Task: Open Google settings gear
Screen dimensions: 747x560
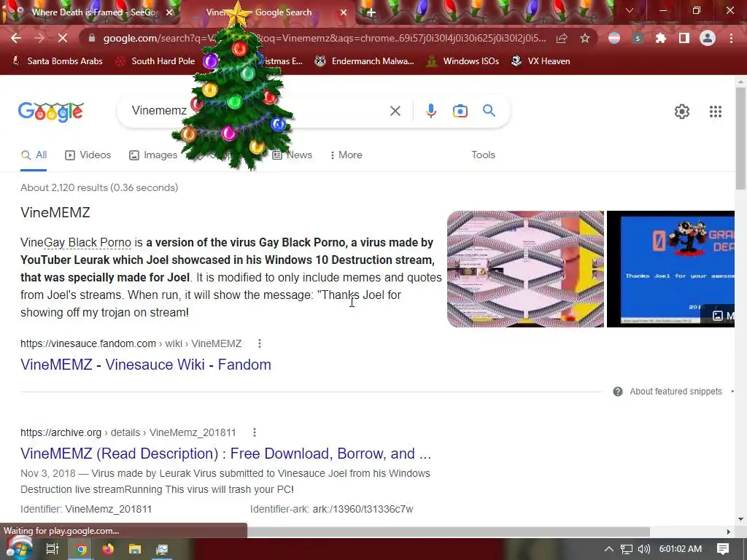Action: [x=682, y=112]
